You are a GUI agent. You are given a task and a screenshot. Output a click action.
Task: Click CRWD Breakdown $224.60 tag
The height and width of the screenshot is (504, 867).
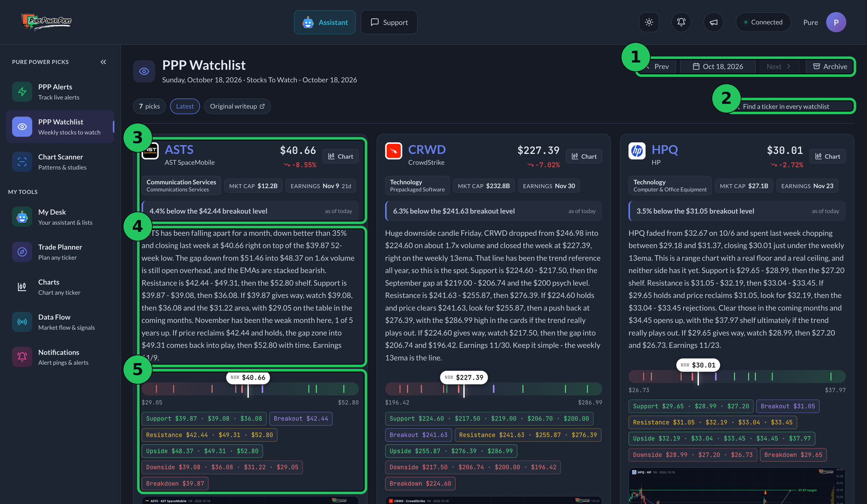point(420,484)
